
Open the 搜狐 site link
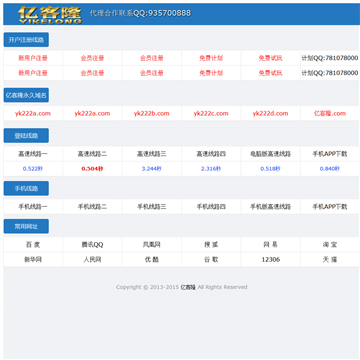pos(211,245)
